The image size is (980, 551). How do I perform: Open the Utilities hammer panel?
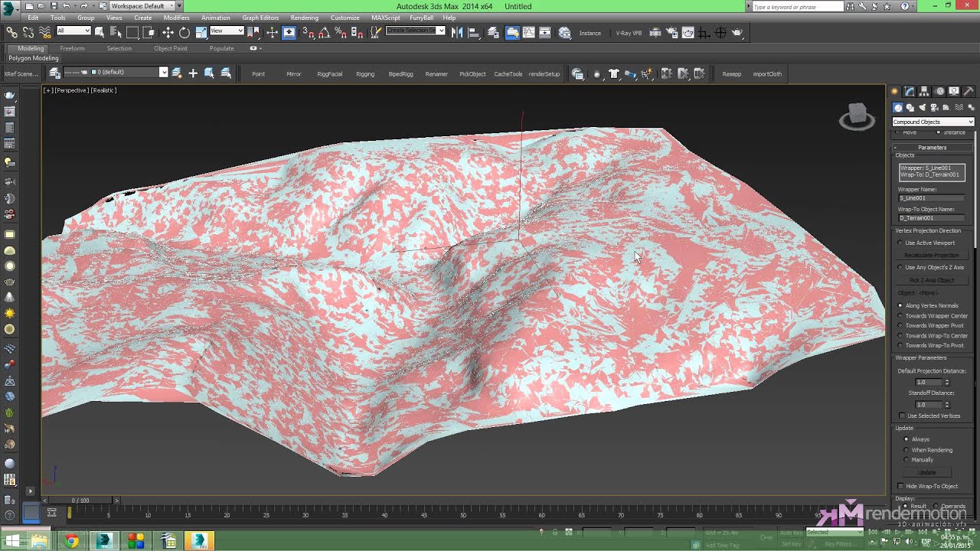tap(969, 91)
